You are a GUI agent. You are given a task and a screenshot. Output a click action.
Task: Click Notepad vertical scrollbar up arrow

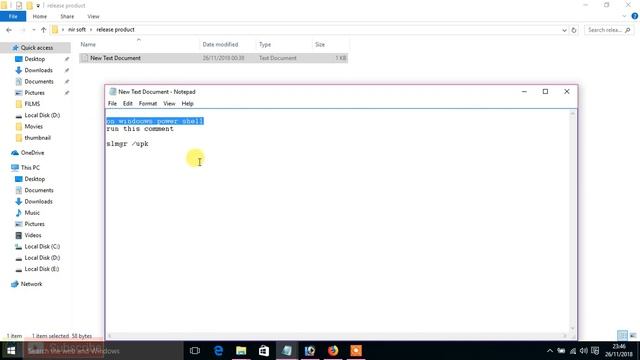pyautogui.click(x=573, y=114)
